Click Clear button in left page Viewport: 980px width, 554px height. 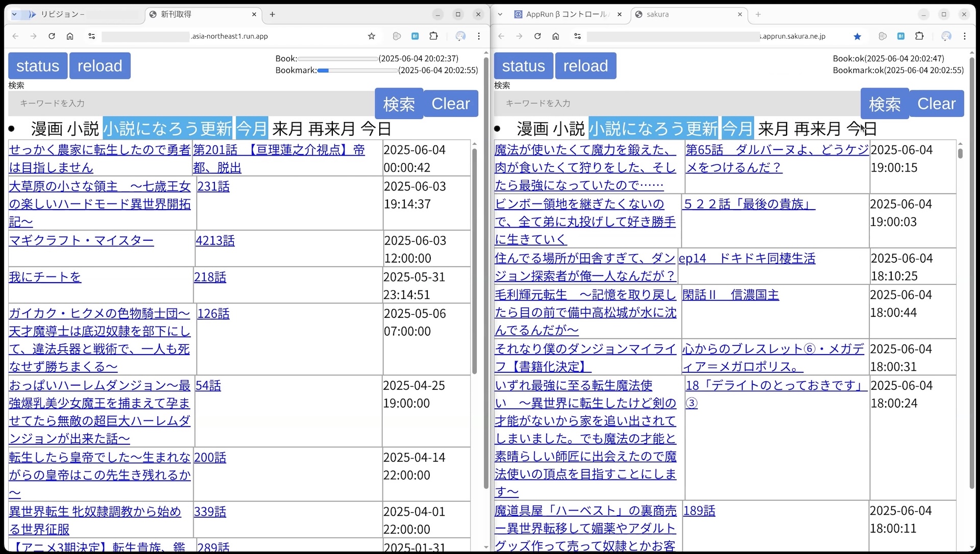tap(451, 104)
